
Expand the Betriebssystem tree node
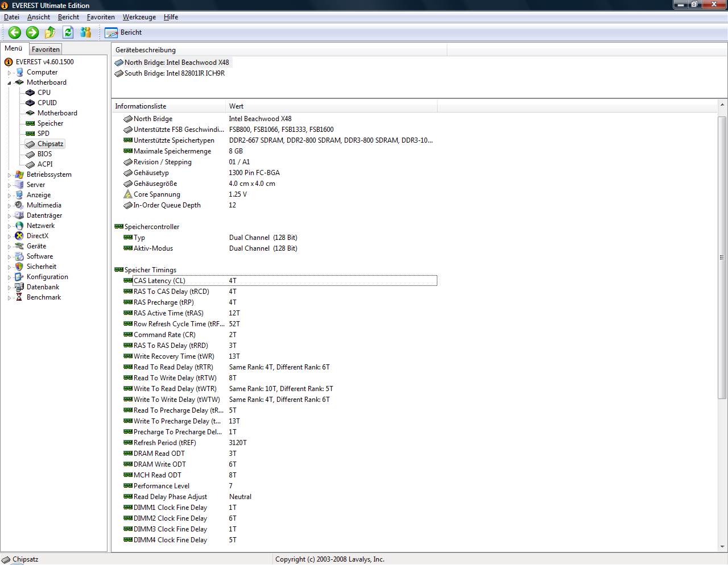click(x=9, y=175)
